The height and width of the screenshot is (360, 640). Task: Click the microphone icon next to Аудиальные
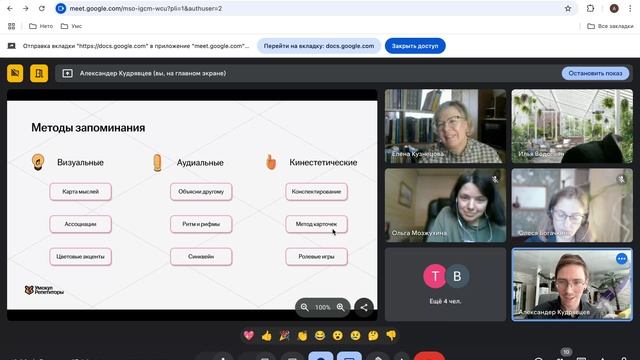coord(157,162)
